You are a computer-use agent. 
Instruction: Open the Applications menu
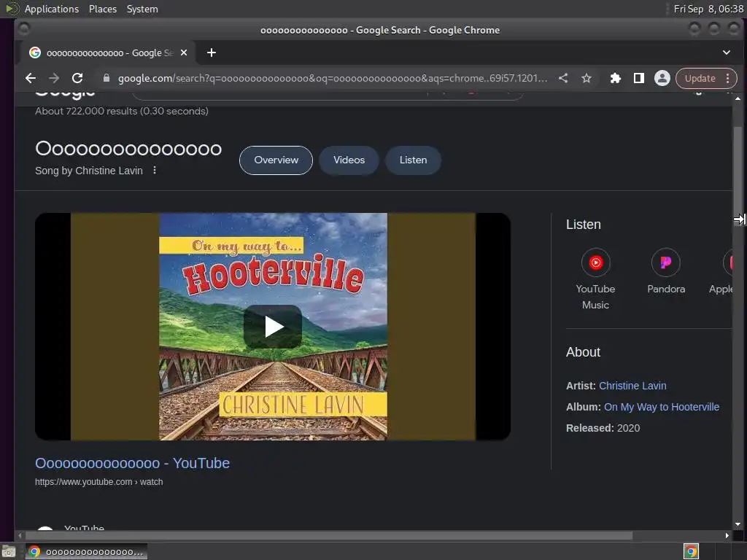pyautogui.click(x=52, y=9)
